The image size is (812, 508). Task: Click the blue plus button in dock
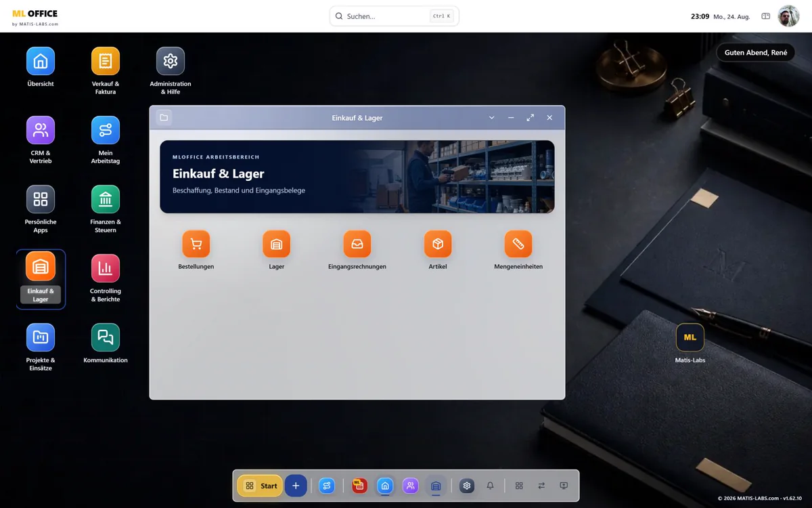click(x=296, y=486)
